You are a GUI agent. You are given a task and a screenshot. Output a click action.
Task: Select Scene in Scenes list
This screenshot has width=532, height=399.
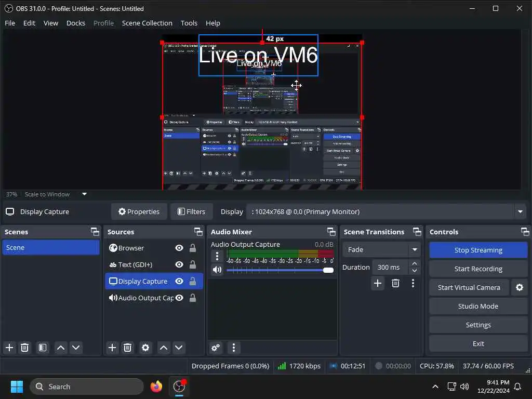tap(51, 248)
